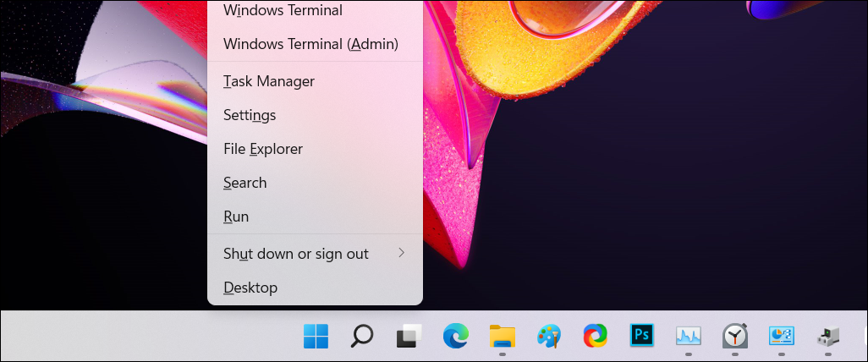Open Photoshop from the taskbar
This screenshot has height=362, width=868.
642,336
